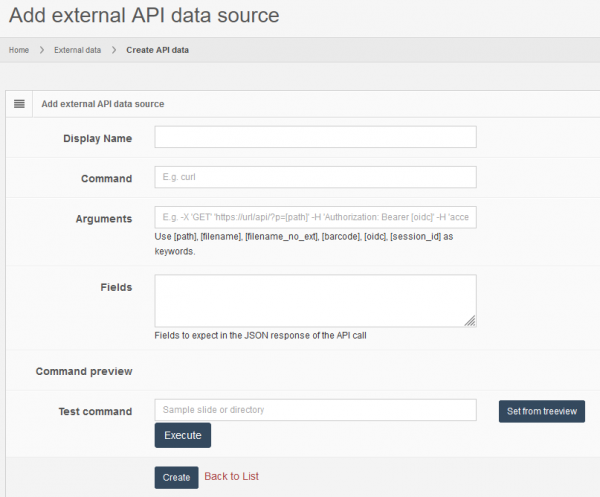Image resolution: width=600 pixels, height=497 pixels.
Task: Focus the Sample slide or directory input
Action: 315,410
